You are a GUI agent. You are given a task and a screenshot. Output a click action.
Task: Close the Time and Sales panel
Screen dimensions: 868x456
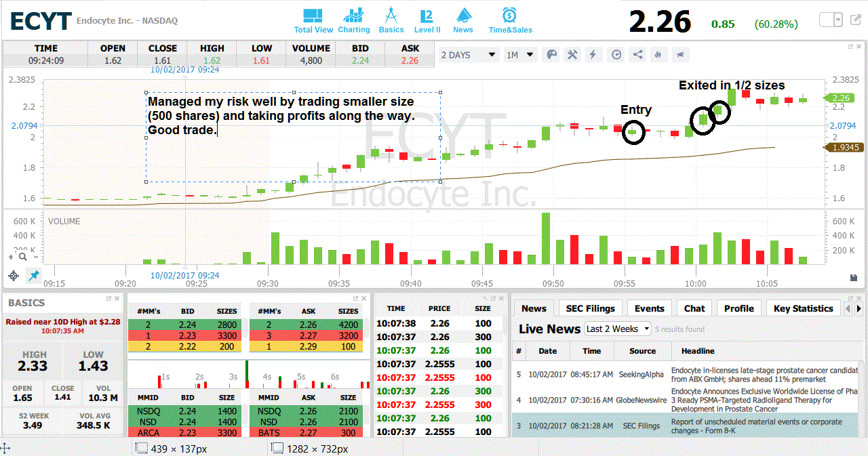(x=500, y=298)
